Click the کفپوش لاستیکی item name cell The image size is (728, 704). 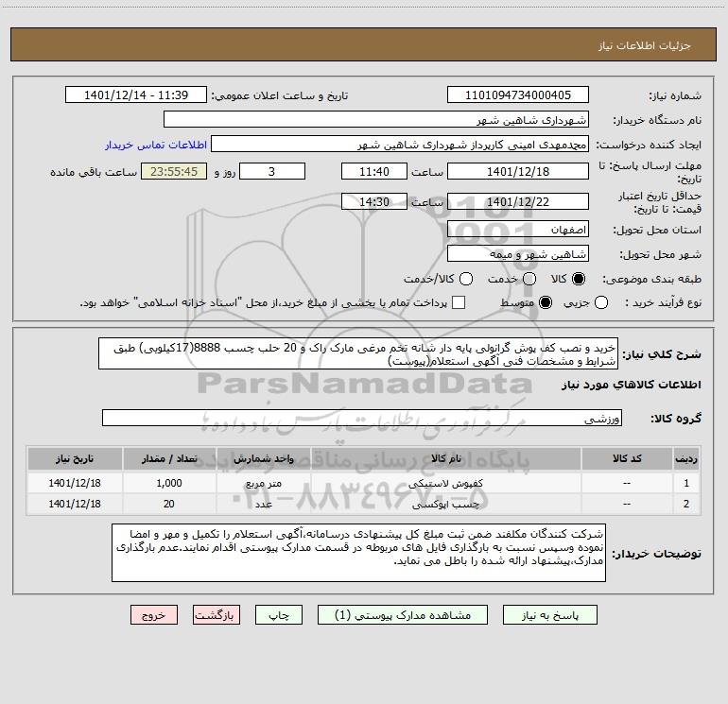tap(445, 483)
